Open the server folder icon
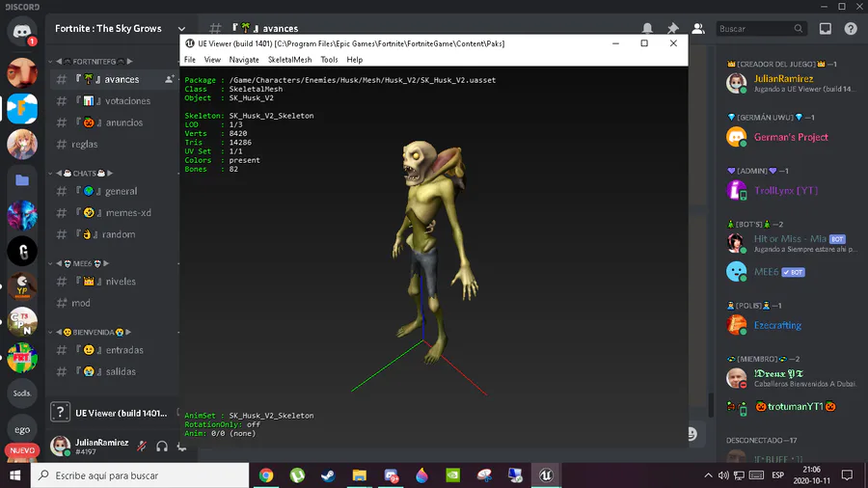868x488 pixels. [22, 179]
